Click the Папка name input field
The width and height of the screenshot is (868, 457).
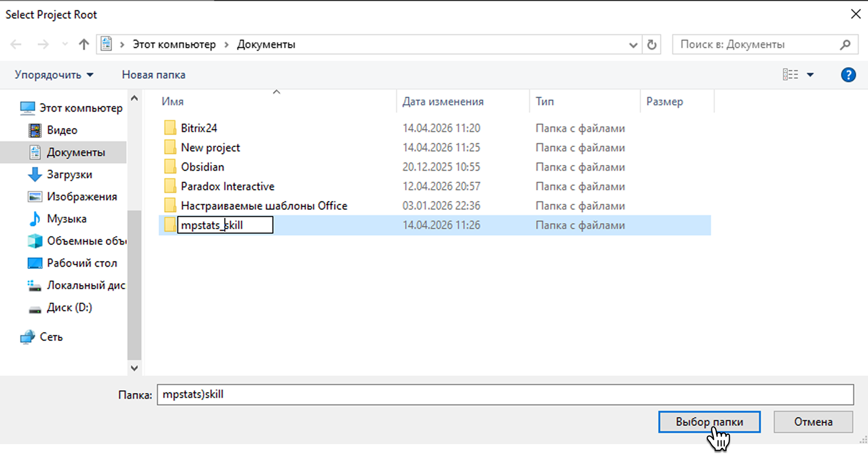pos(505,395)
